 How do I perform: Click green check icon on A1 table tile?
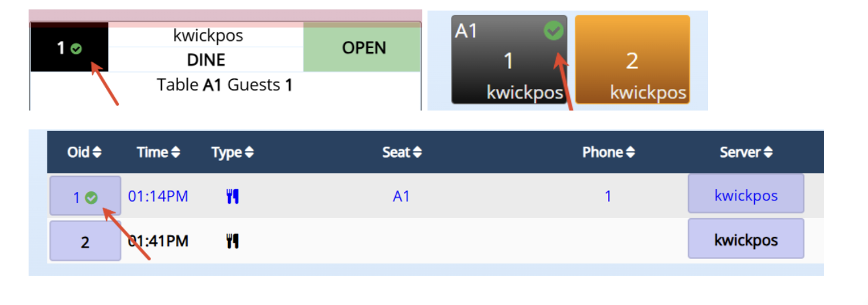[x=554, y=30]
